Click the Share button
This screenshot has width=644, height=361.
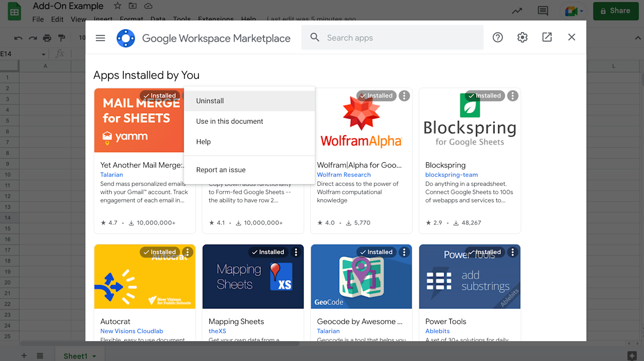[615, 11]
